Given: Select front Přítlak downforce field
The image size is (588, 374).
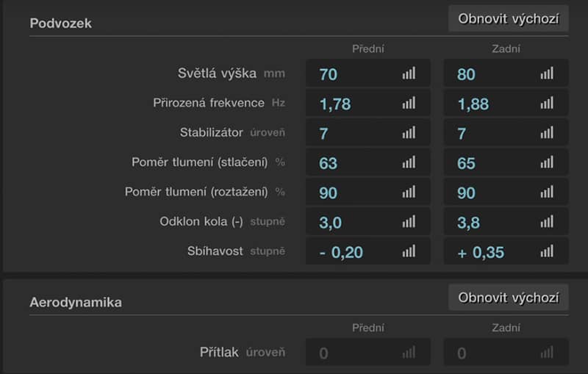Looking at the screenshot, I should pos(368,352).
